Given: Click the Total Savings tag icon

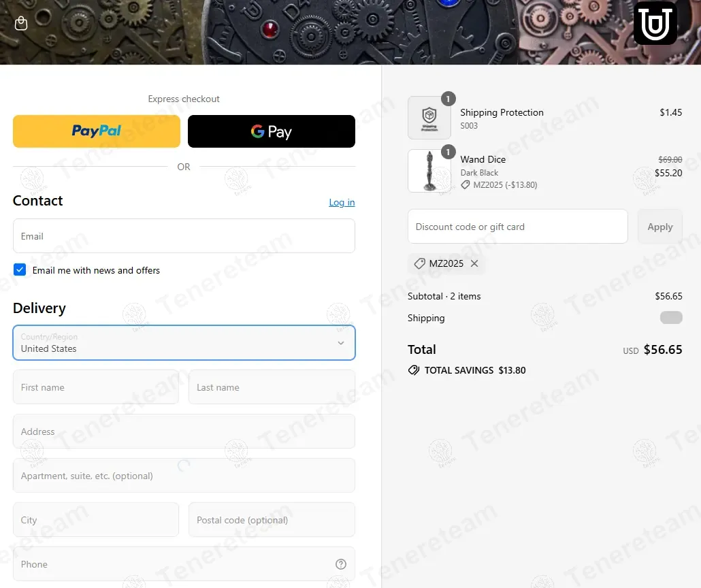Looking at the screenshot, I should tap(414, 370).
